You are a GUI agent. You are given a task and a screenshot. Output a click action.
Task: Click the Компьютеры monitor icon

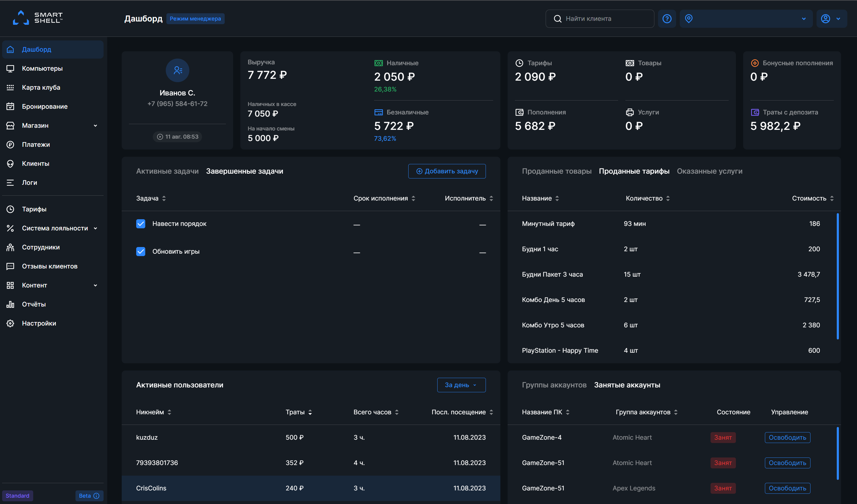(x=10, y=68)
